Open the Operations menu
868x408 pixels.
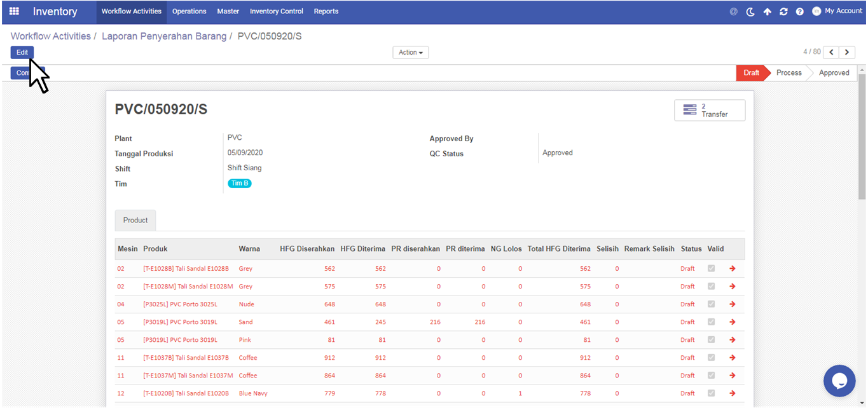(189, 11)
